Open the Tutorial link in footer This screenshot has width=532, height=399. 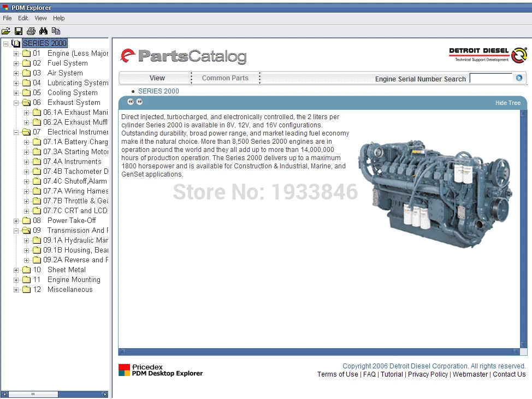tap(392, 374)
